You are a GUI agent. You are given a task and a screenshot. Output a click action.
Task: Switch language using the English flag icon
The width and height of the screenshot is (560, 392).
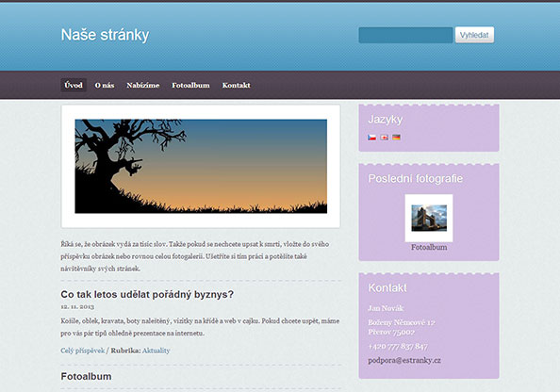point(384,137)
